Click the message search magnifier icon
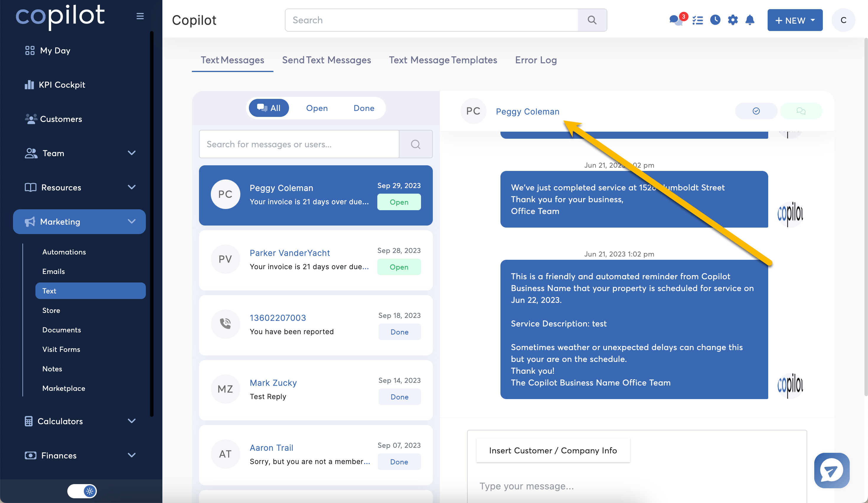The height and width of the screenshot is (503, 868). 416,144
